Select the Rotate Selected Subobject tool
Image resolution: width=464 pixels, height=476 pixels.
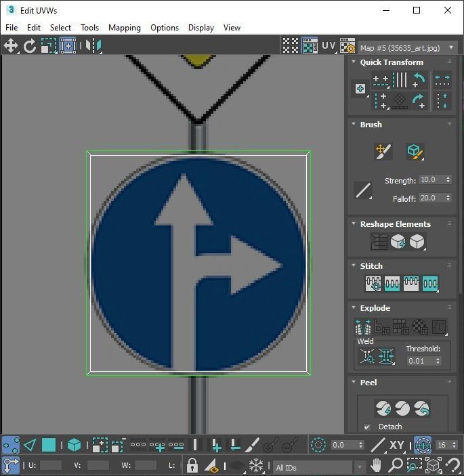pos(29,46)
